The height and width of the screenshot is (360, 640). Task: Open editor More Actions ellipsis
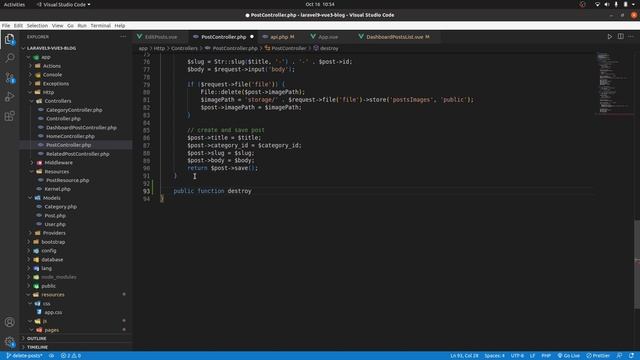[631, 37]
